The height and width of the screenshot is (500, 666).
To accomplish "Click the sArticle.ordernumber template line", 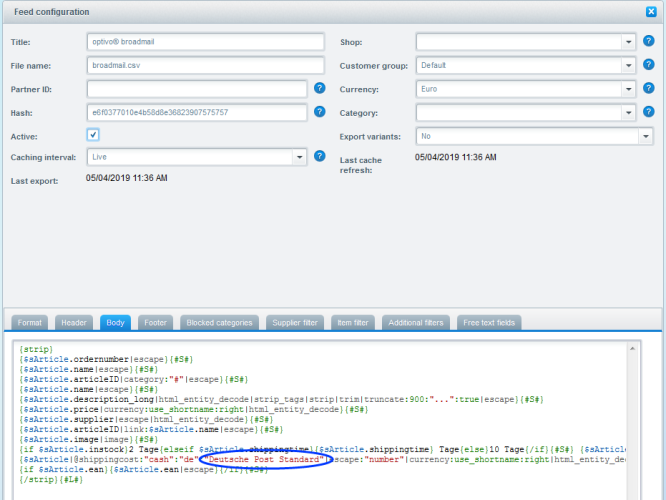I will pyautogui.click(x=106, y=359).
